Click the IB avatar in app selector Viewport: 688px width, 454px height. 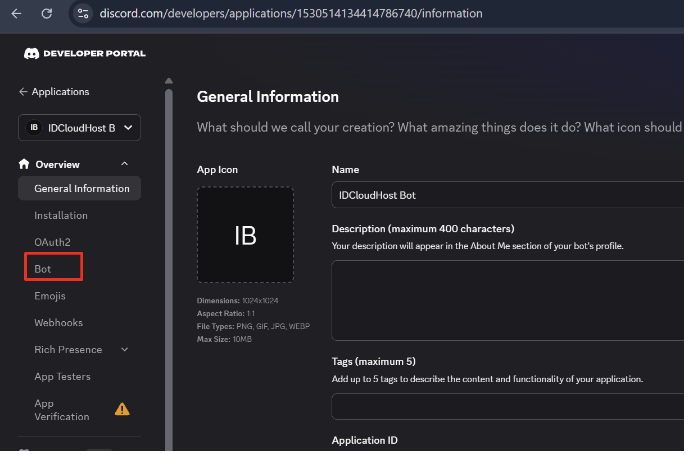click(34, 128)
